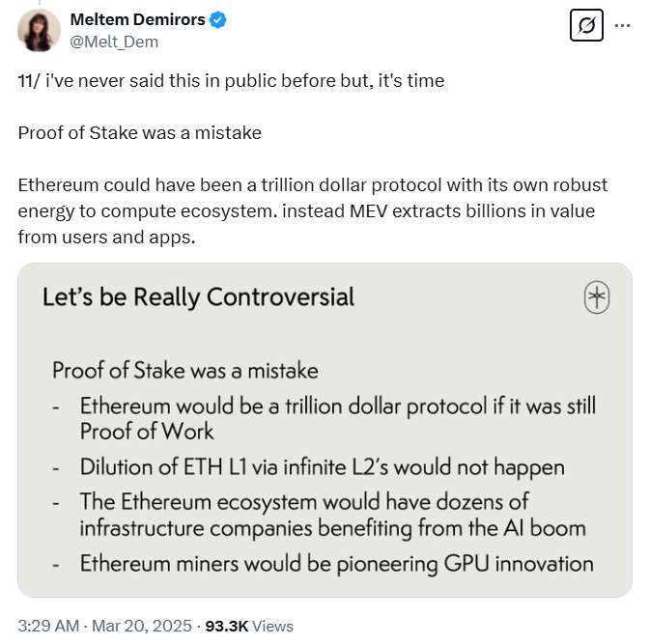650x644 pixels.
Task: Click the tweet's last line "from users and apps."
Action: coord(106,237)
